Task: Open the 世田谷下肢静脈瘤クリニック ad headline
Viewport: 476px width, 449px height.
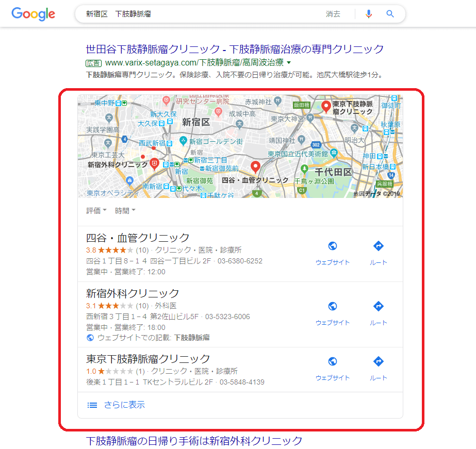Action: (235, 49)
